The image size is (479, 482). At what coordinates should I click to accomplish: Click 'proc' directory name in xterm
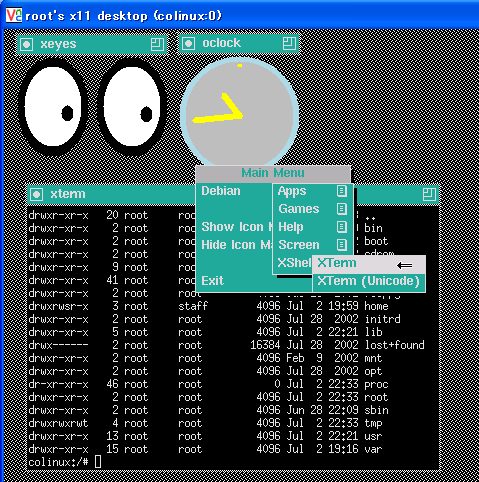pyautogui.click(x=376, y=384)
